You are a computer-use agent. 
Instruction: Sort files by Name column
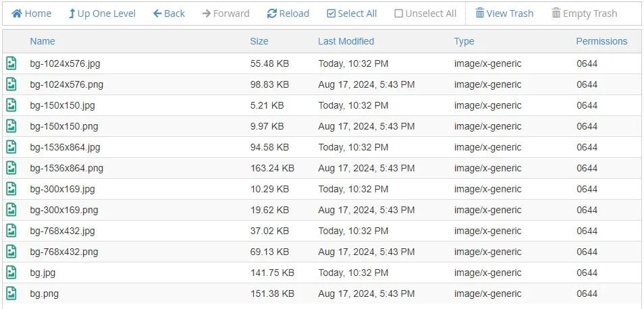click(43, 41)
